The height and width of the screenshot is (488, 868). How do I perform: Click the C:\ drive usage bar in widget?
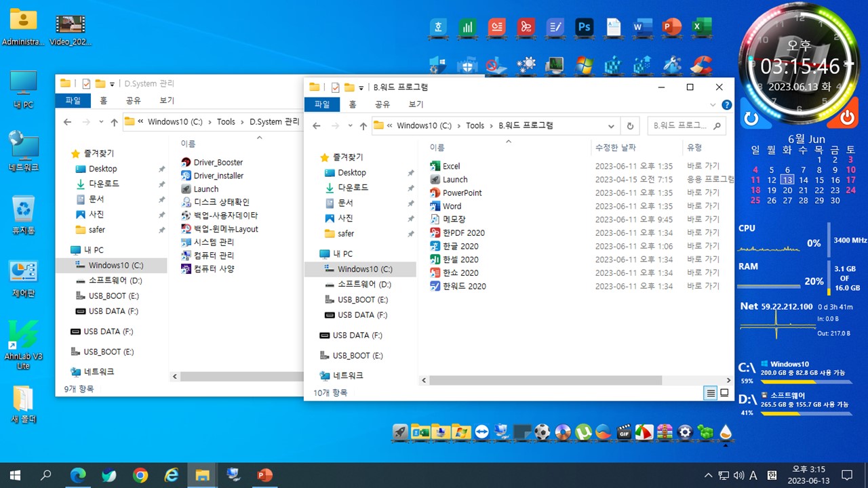pos(805,382)
